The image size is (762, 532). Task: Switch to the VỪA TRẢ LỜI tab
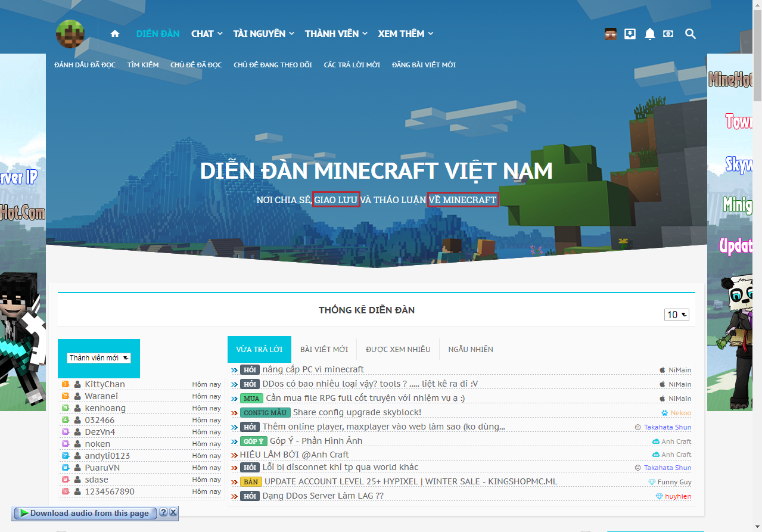[259, 349]
